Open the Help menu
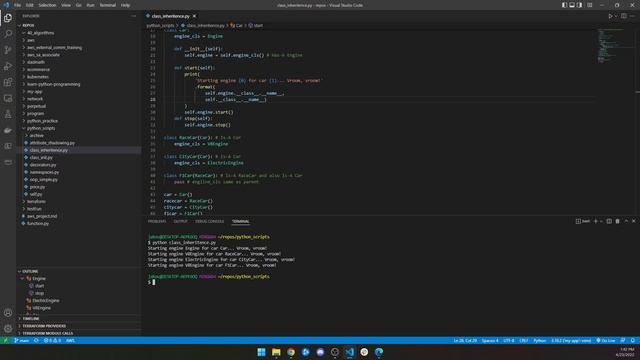The width and height of the screenshot is (640, 360). pyautogui.click(x=125, y=5)
